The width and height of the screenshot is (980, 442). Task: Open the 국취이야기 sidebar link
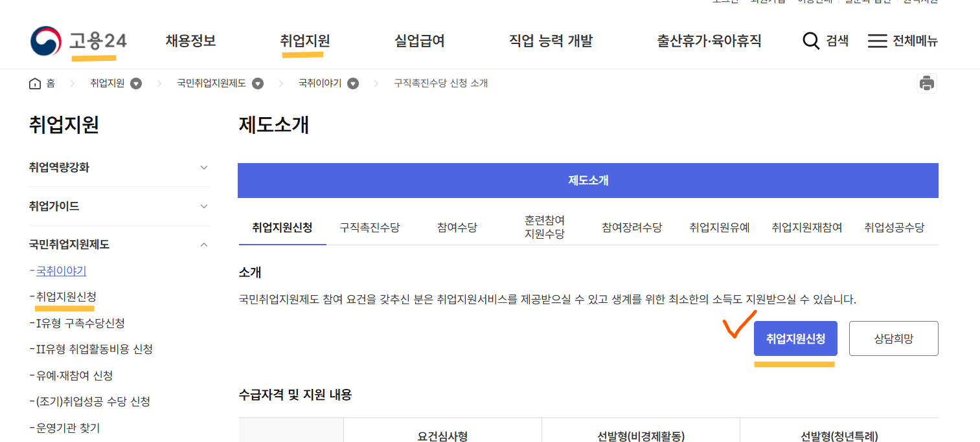60,271
